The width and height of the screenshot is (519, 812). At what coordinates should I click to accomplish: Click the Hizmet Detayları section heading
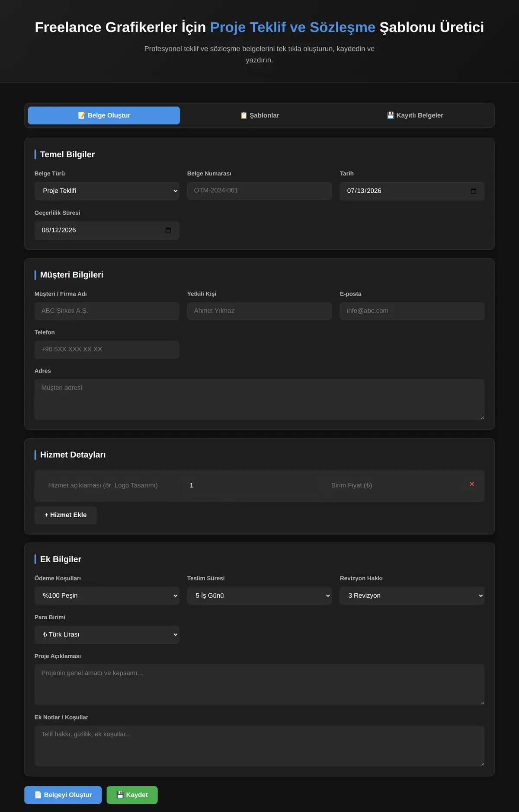tap(73, 455)
